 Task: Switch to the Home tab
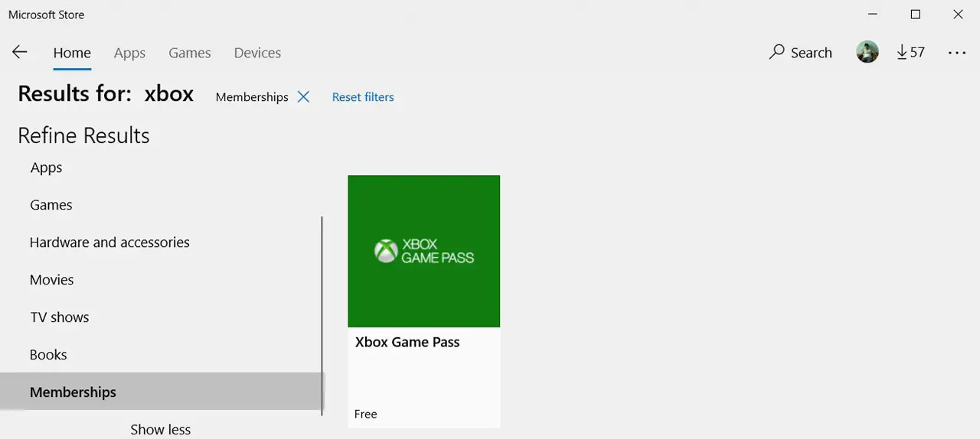[x=72, y=53]
